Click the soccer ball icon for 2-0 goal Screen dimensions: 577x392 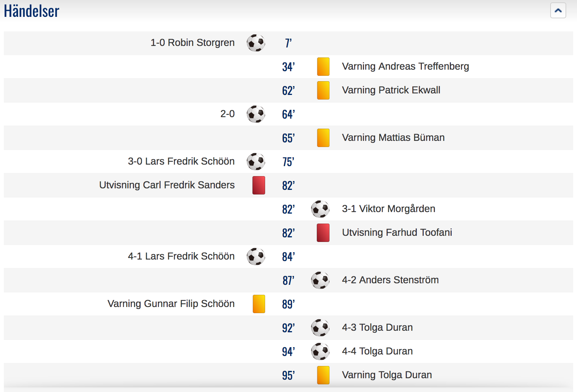pyautogui.click(x=256, y=114)
